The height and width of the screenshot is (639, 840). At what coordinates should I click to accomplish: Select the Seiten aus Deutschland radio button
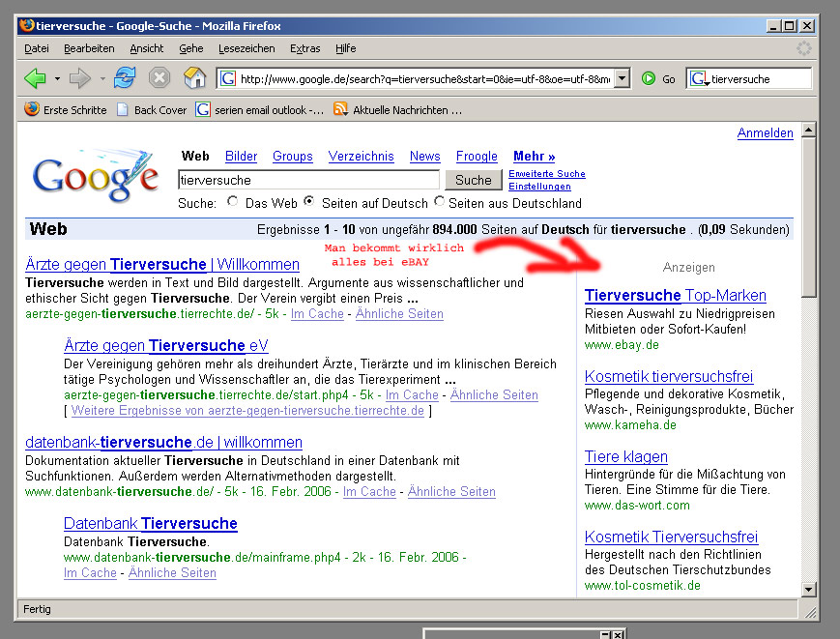coord(439,201)
